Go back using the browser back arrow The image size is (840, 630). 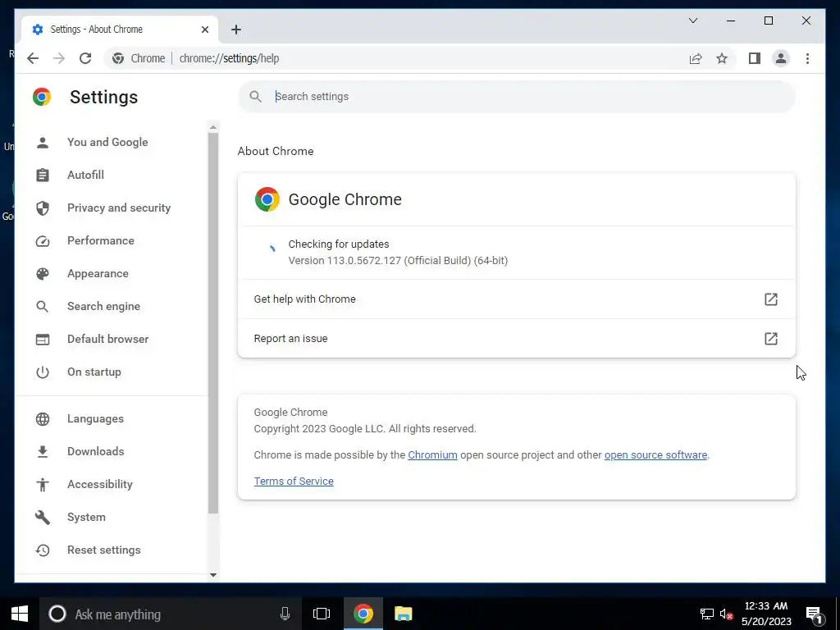[x=33, y=58]
